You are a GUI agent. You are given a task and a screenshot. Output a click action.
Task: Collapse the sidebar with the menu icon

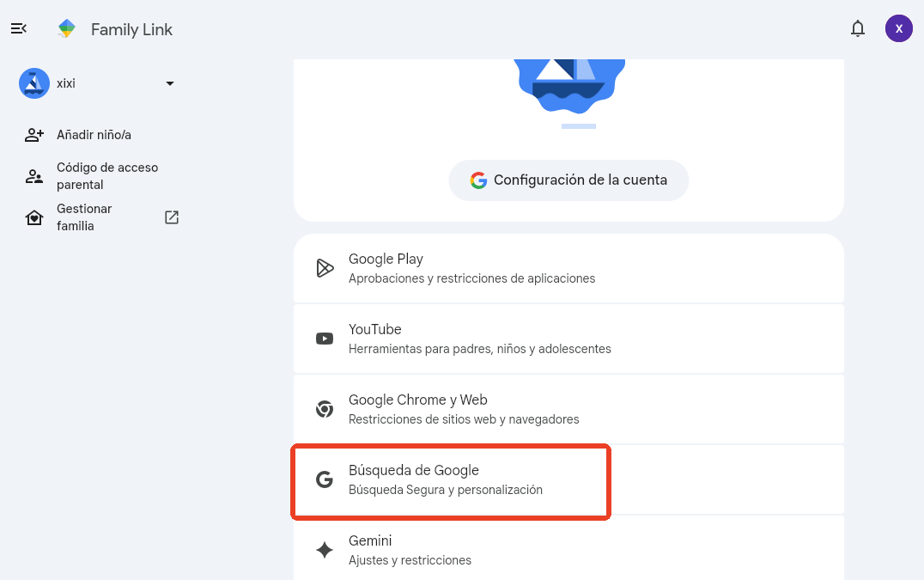pos(18,27)
